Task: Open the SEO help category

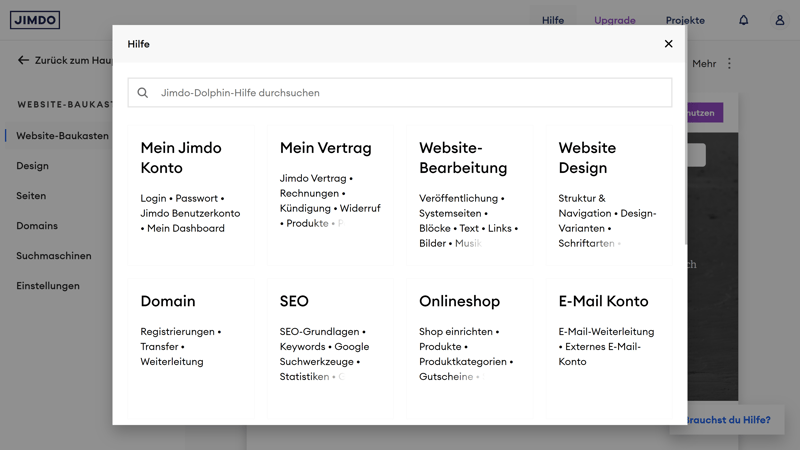Action: point(294,301)
